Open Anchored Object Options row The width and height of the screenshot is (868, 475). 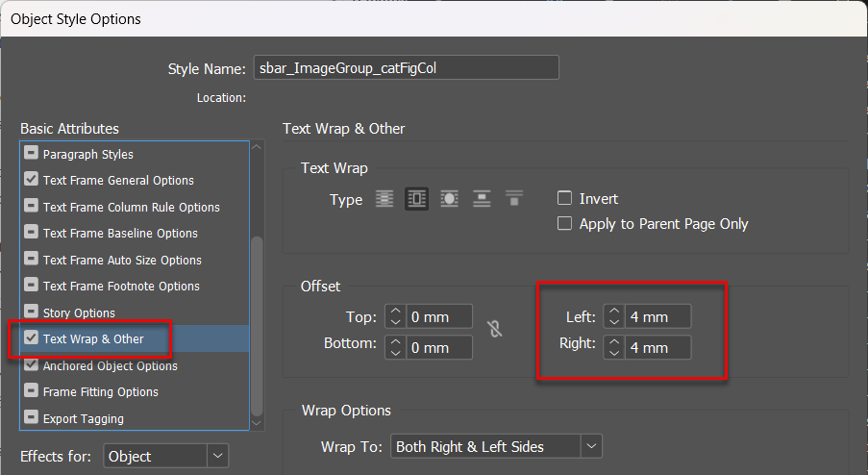click(135, 365)
